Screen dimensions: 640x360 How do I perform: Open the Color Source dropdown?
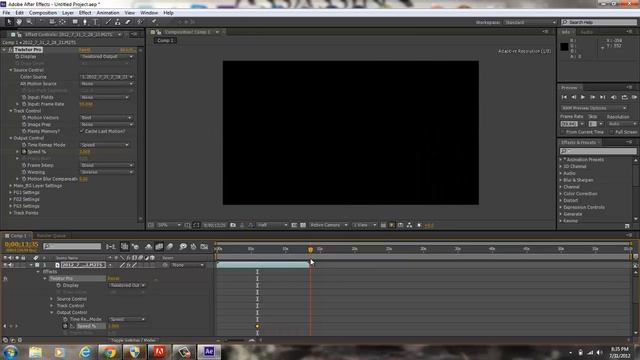[x=107, y=77]
